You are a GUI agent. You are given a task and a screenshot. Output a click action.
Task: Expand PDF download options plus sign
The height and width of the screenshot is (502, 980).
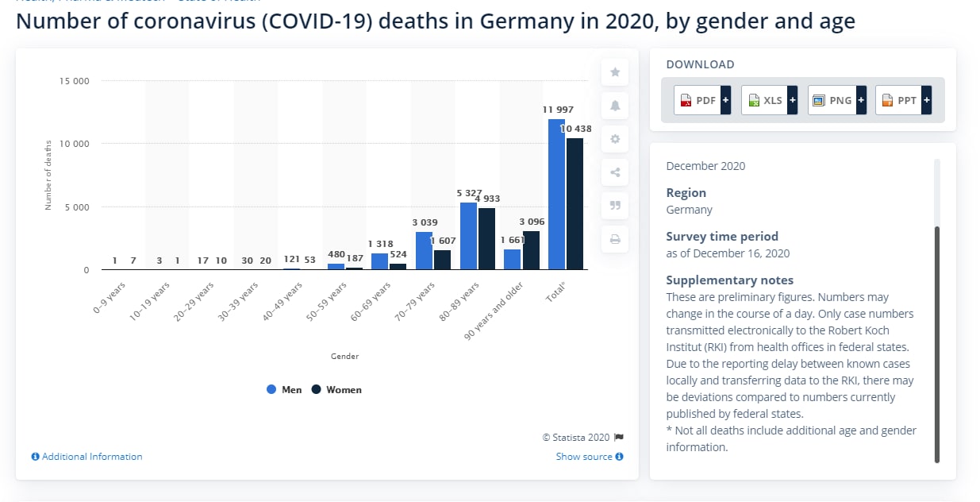pyautogui.click(x=725, y=100)
